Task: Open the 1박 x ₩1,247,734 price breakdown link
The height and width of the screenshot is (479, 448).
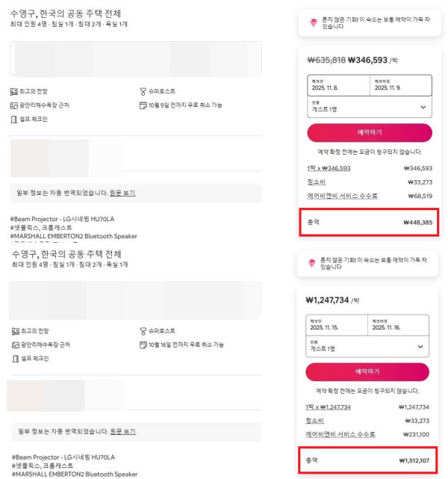Action: (328, 407)
